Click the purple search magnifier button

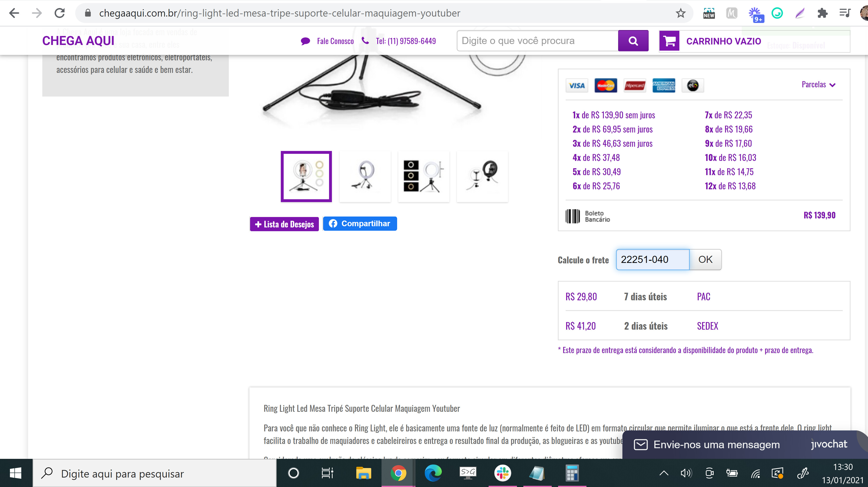tap(633, 41)
